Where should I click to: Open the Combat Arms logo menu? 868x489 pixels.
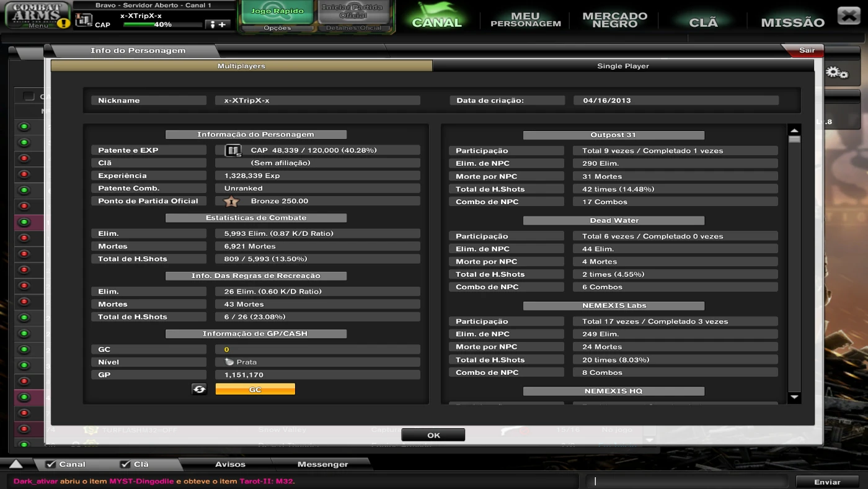pos(37,15)
